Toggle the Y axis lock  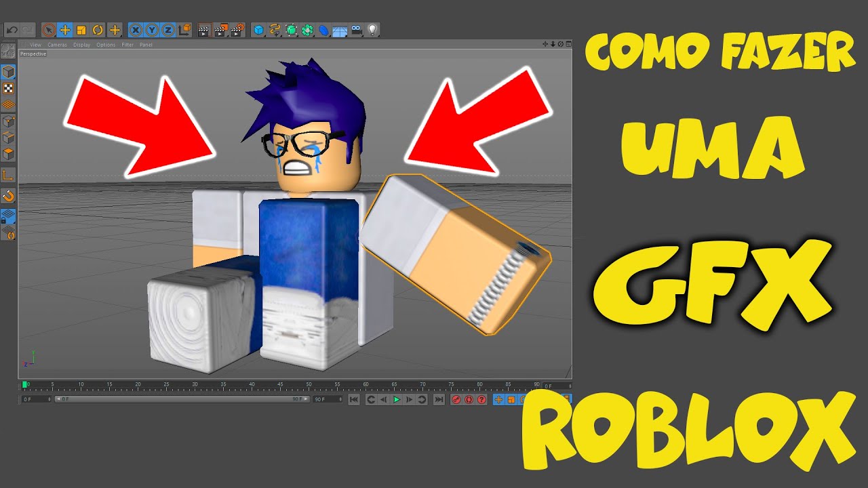click(x=152, y=30)
